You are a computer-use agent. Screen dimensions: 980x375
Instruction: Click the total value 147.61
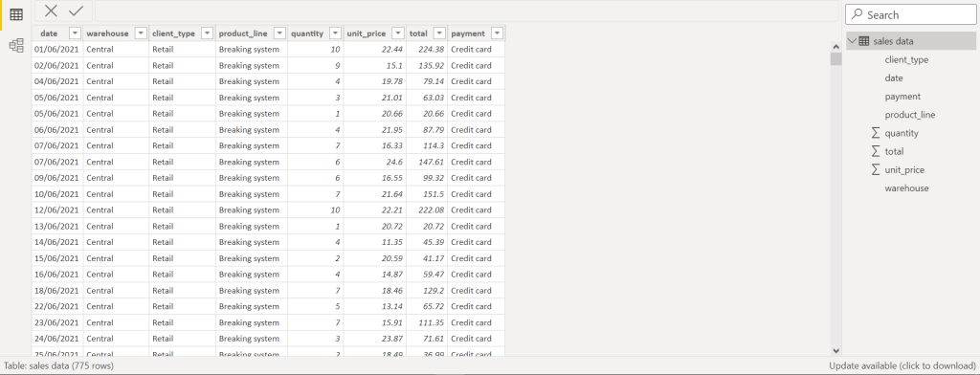[x=428, y=162]
